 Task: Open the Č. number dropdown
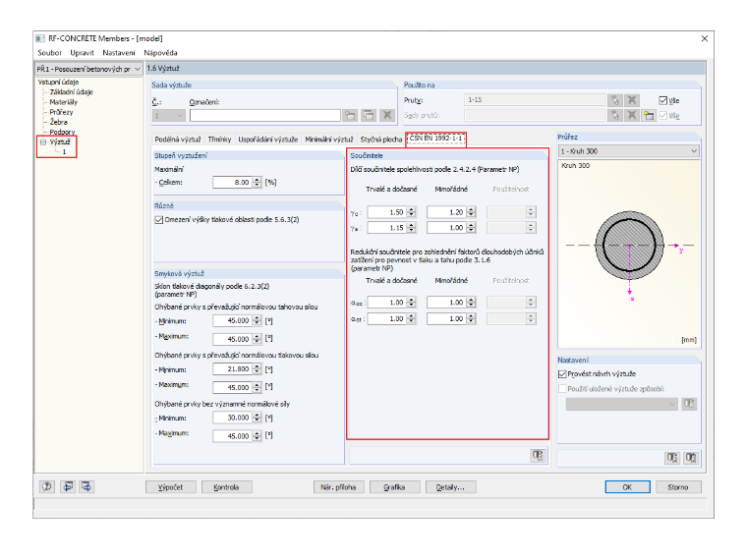click(169, 115)
